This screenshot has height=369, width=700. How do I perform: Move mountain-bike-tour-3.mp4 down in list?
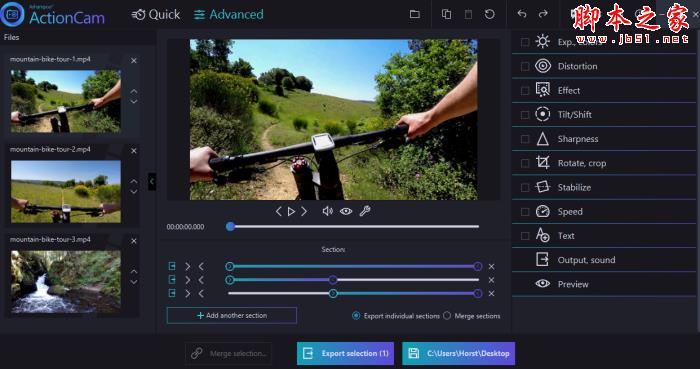(134, 282)
